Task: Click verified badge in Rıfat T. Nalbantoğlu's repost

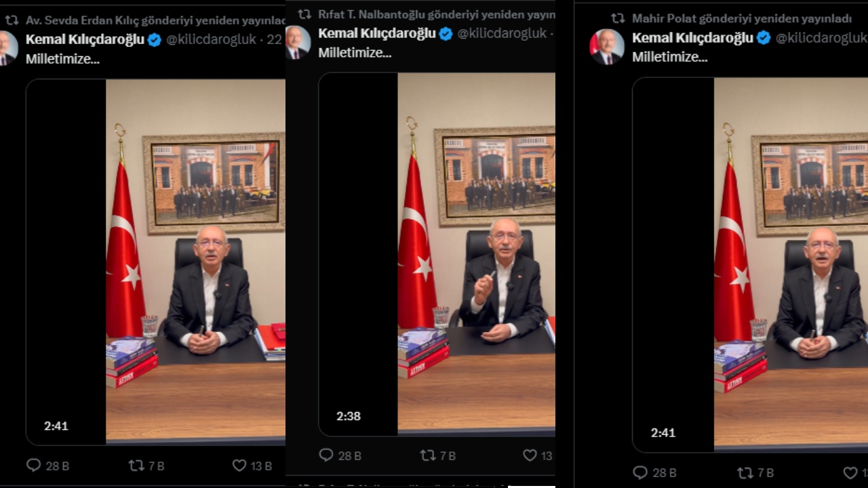Action: pyautogui.click(x=446, y=34)
